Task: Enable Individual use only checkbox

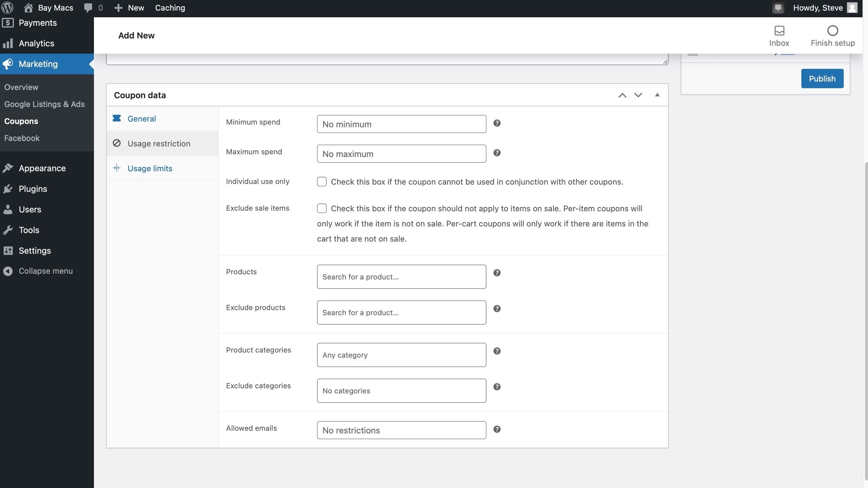Action: click(322, 182)
